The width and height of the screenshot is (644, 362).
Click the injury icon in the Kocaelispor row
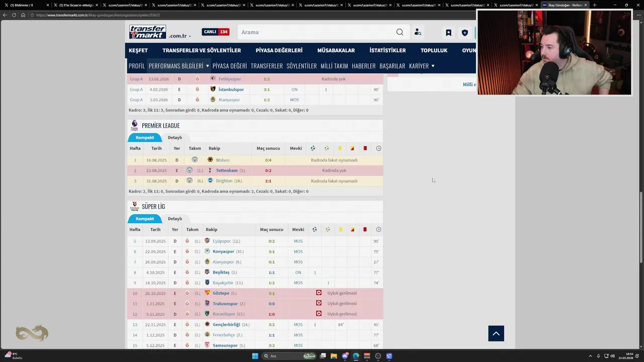318,314
